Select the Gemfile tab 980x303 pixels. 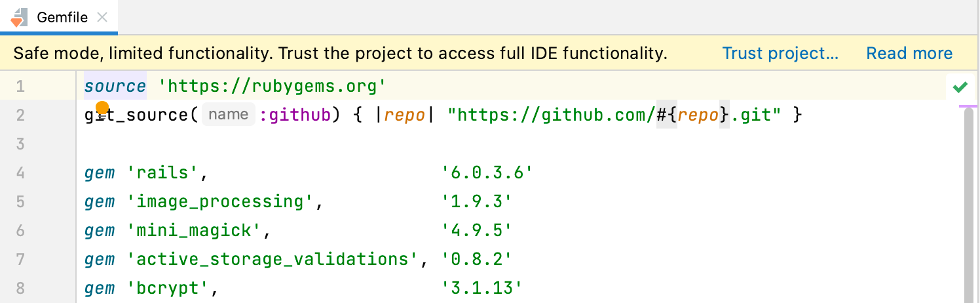pos(62,18)
